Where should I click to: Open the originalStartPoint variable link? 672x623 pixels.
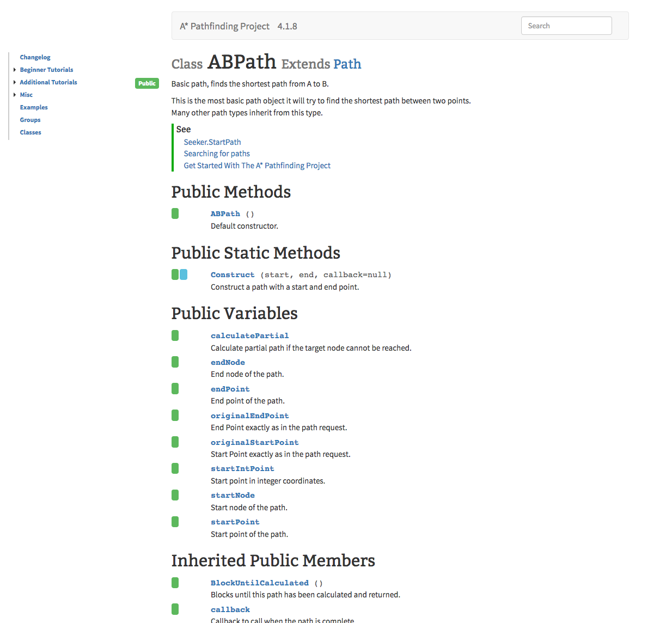click(254, 442)
